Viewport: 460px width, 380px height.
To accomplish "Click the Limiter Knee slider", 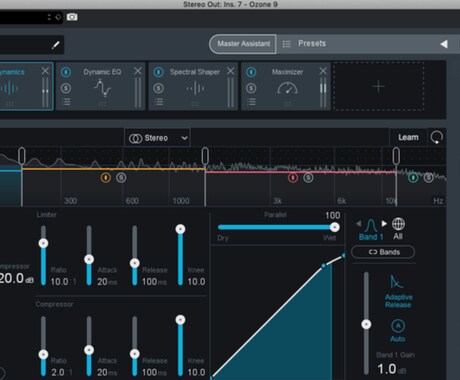I will pos(180,255).
